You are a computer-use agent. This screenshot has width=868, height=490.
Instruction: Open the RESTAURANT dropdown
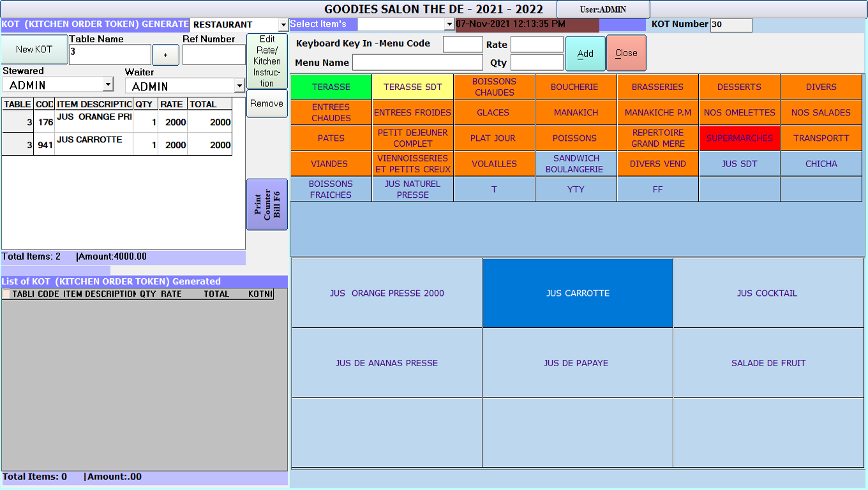[x=283, y=25]
